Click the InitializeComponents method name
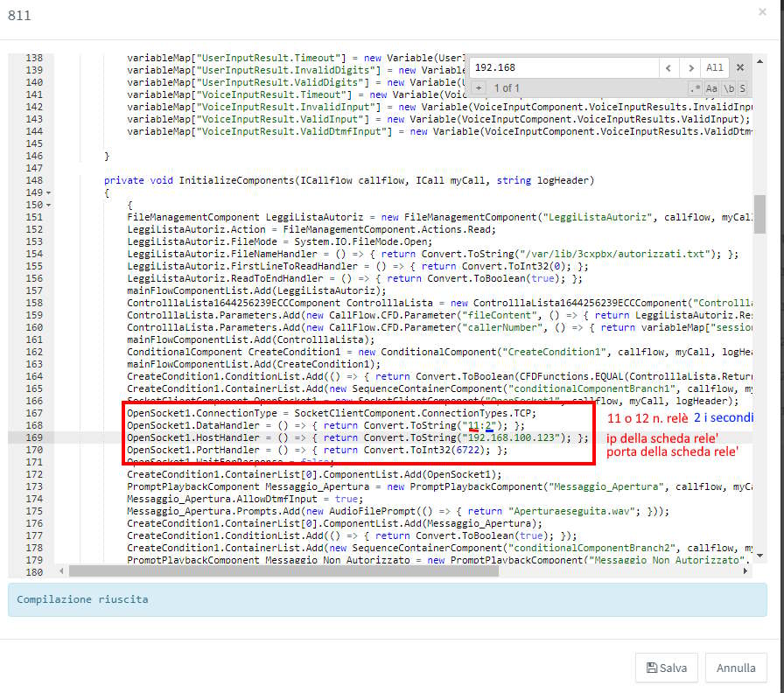The height and width of the screenshot is (693, 784). click(236, 180)
